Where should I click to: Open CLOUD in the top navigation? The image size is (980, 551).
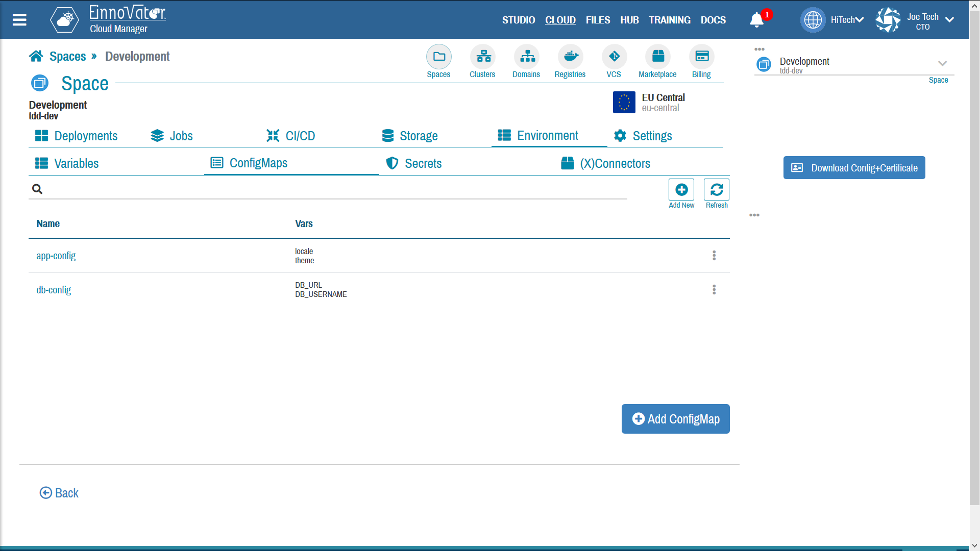[560, 20]
